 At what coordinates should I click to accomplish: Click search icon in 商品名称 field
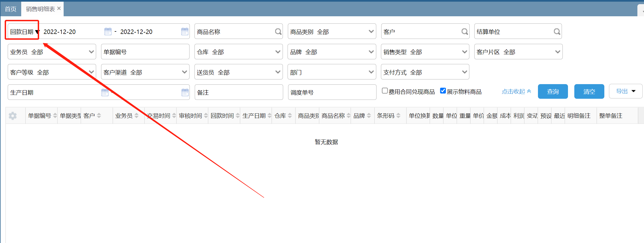coord(278,31)
